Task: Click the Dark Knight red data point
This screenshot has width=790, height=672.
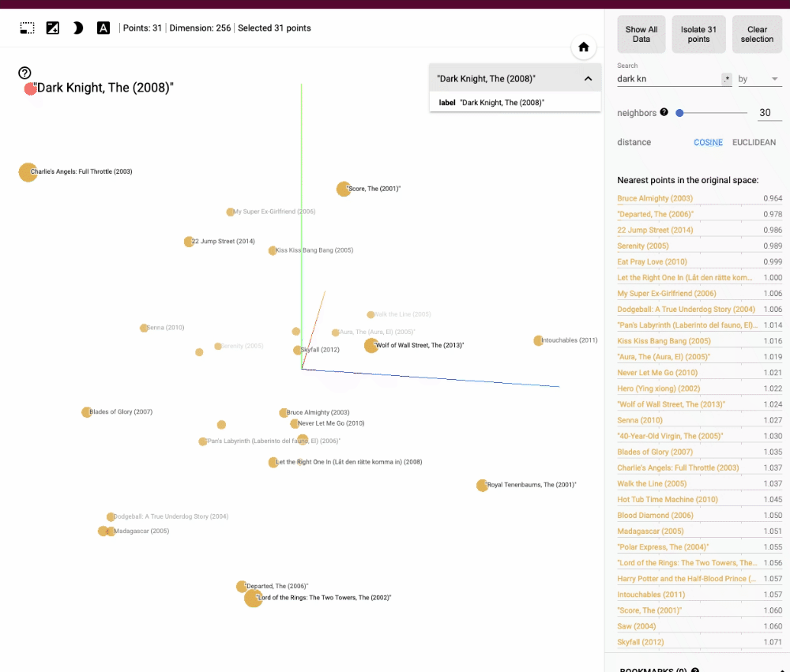Action: click(x=30, y=88)
